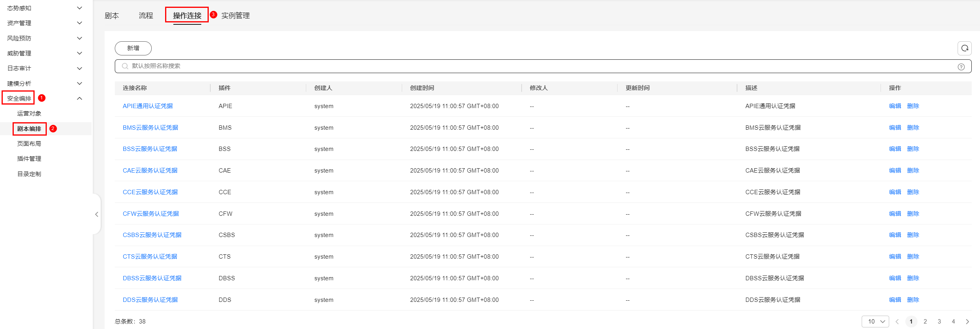
Task: Switch to the 剧本 tab
Action: tap(112, 16)
